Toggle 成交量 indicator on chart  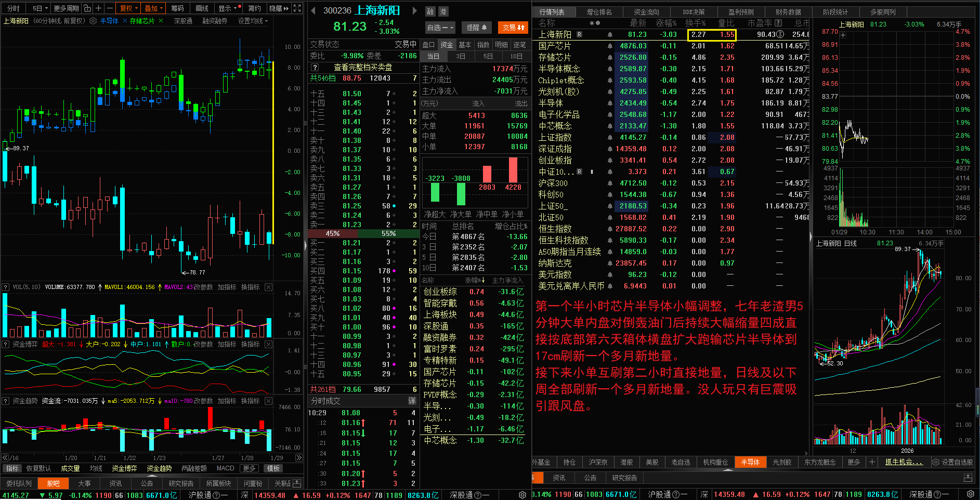tap(70, 468)
